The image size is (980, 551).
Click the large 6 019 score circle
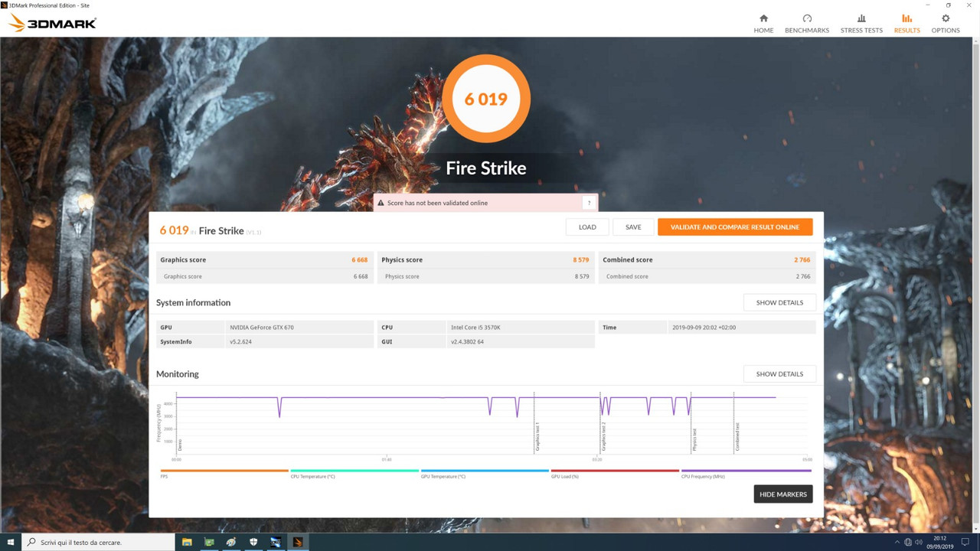(x=486, y=99)
